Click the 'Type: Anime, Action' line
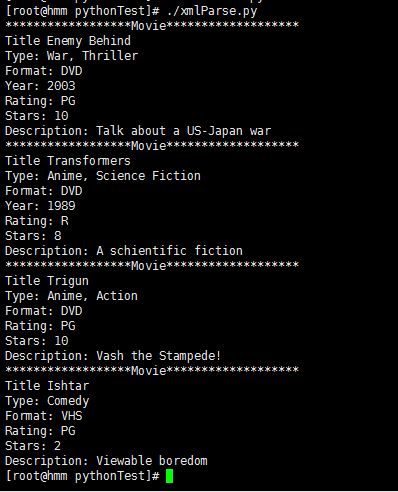The width and height of the screenshot is (398, 492). pos(71,296)
